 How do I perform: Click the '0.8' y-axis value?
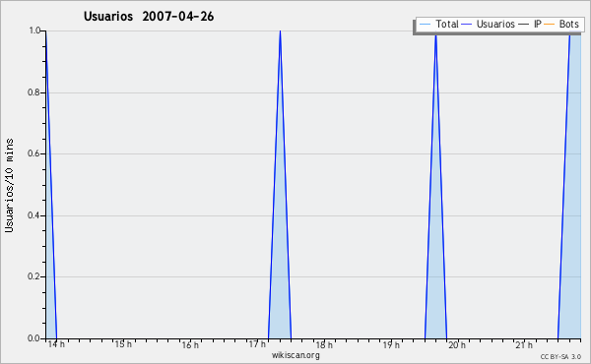pos(33,92)
